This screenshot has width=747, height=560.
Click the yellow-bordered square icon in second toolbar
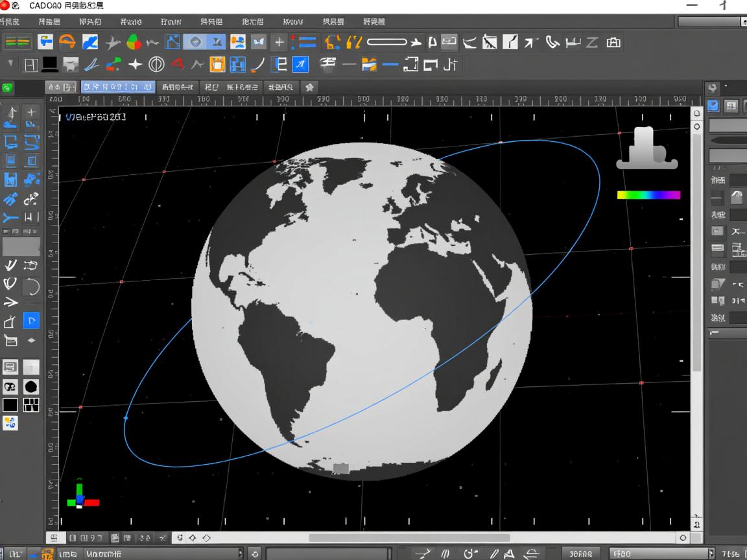coord(218,64)
